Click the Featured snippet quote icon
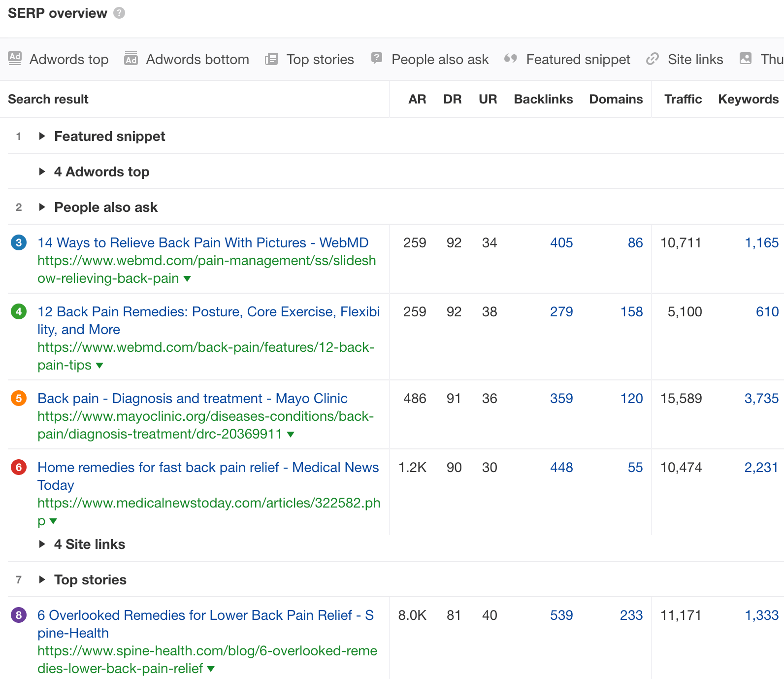This screenshot has height=679, width=784. tap(511, 59)
